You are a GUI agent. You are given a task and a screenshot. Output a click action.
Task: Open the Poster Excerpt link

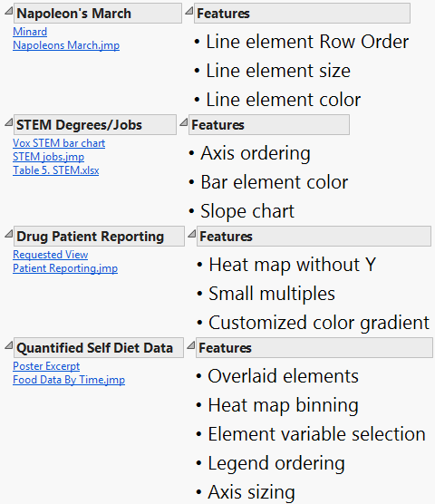(46, 366)
